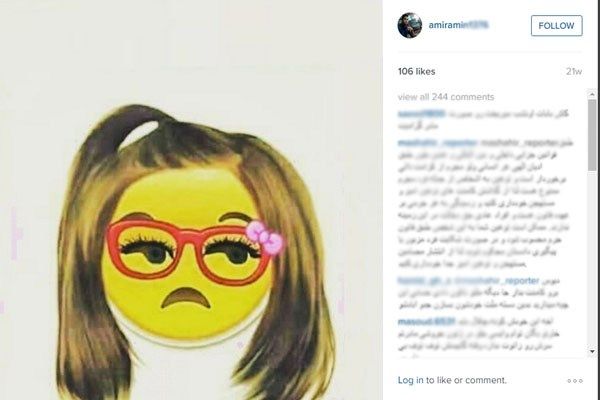Viewport: 600px width, 400px height.
Task: Open blue mashahr_reporter username starting the second comment
Action: pyautogui.click(x=437, y=143)
